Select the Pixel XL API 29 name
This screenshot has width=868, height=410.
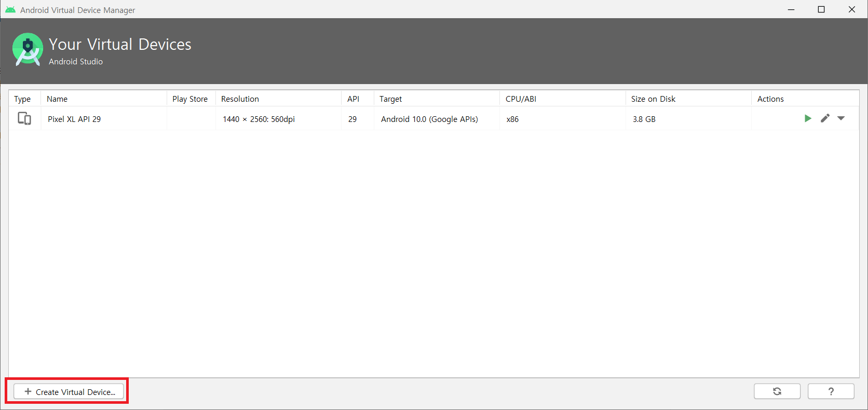click(x=74, y=119)
